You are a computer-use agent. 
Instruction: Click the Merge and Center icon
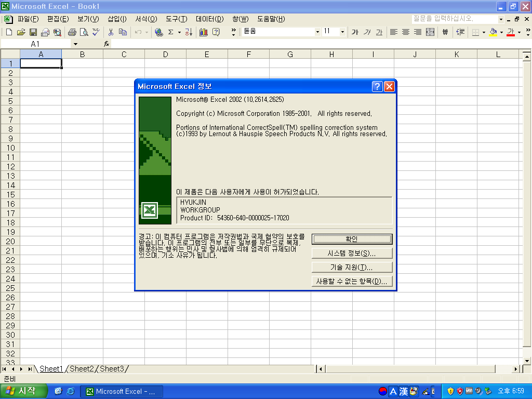point(430,32)
